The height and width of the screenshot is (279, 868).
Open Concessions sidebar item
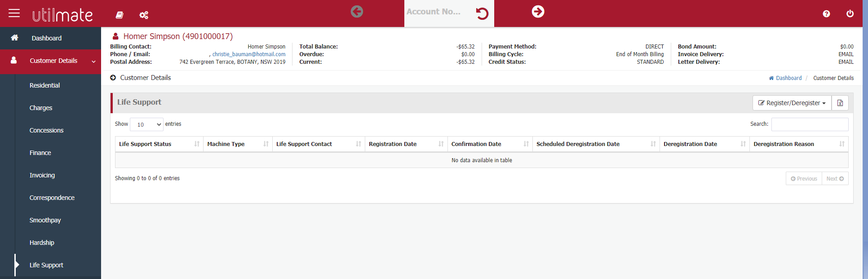(46, 130)
